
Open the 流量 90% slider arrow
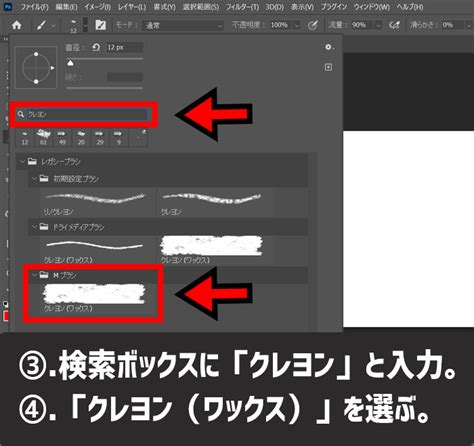coord(378,25)
